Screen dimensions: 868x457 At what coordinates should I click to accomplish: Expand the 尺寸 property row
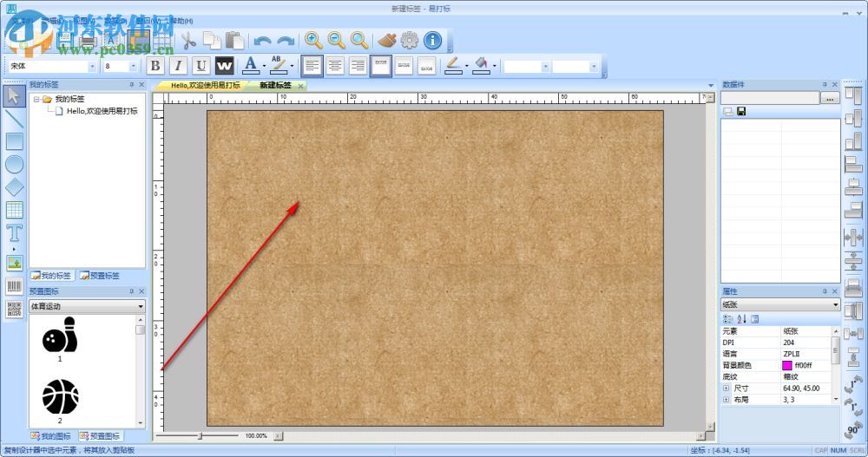pos(726,388)
